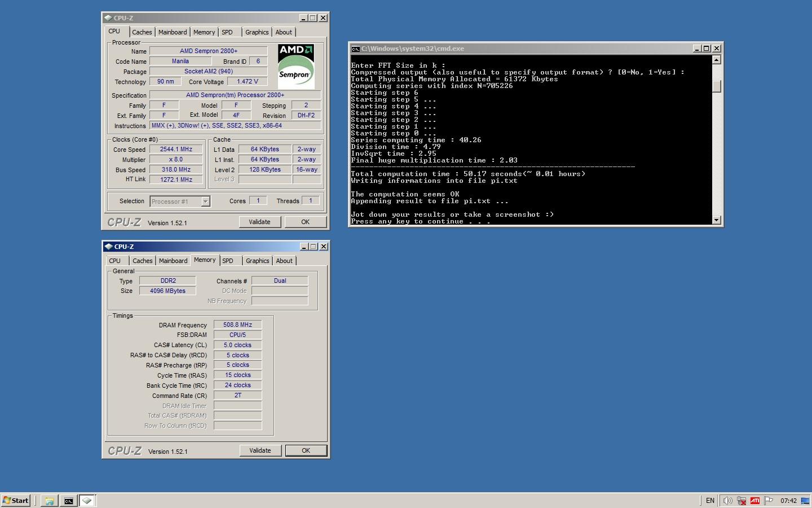The height and width of the screenshot is (508, 812).
Task: Open the Start menu
Action: [15, 501]
